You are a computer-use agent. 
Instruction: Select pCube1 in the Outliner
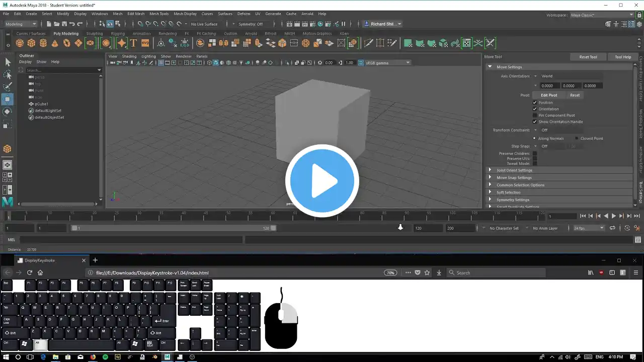click(x=42, y=104)
